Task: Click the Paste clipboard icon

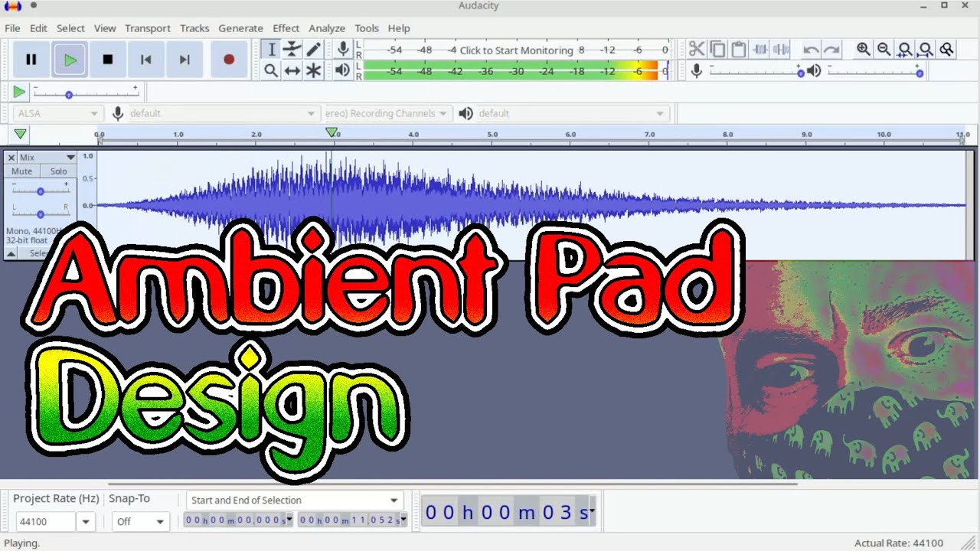Action: click(739, 50)
